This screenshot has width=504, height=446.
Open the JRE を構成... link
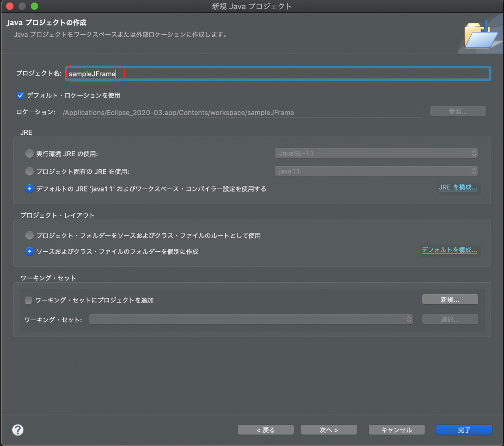(458, 188)
